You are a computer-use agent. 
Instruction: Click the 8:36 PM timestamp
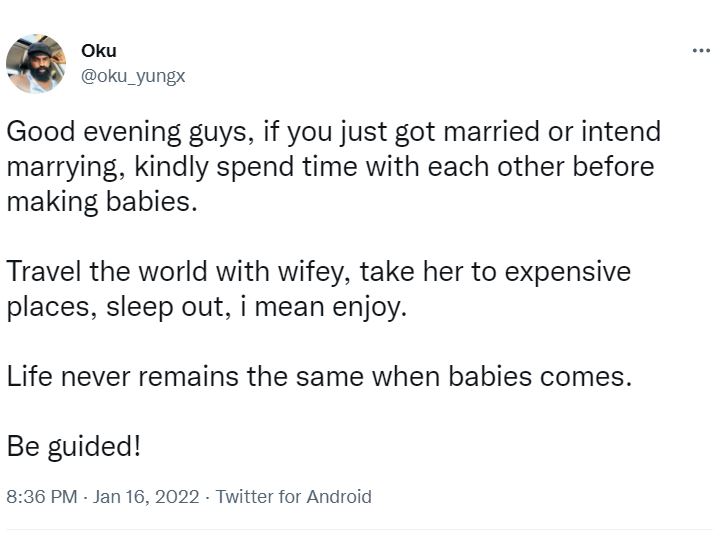[41, 497]
